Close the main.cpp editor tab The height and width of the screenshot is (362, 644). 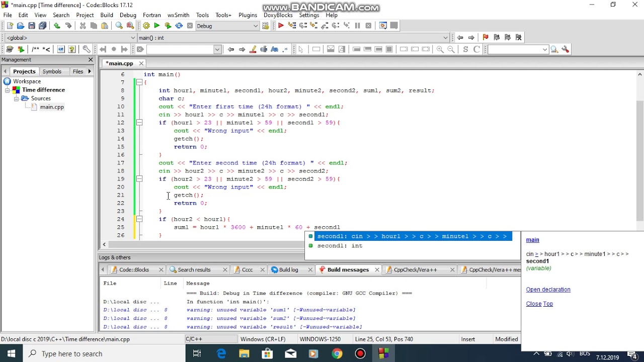coord(141,63)
